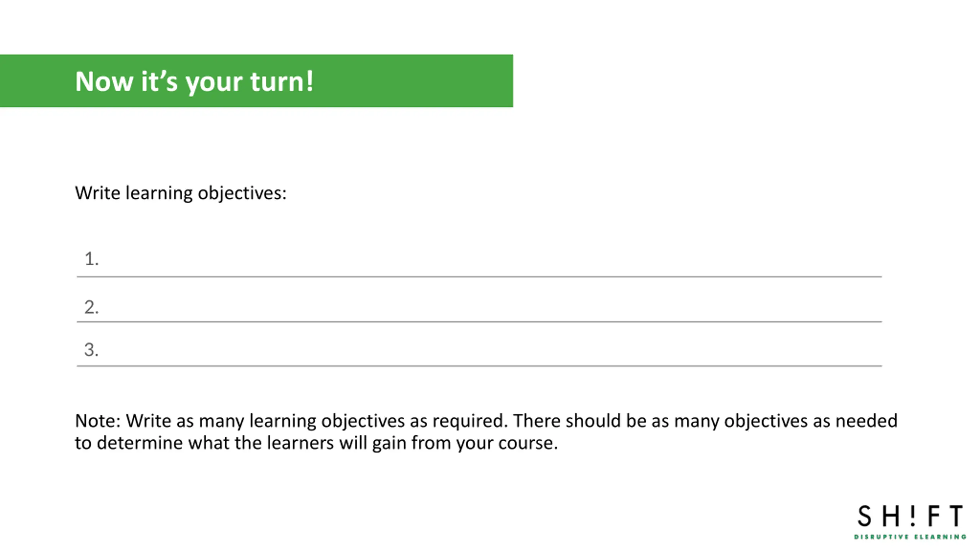Click the number 3. list marker
Screen dimensions: 980x551
pos(91,350)
